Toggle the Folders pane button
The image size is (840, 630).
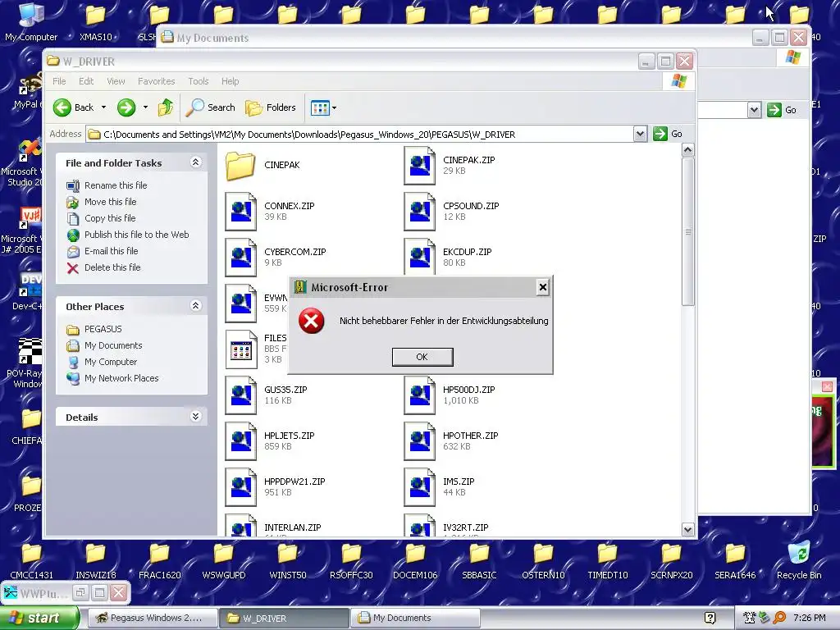pyautogui.click(x=271, y=107)
